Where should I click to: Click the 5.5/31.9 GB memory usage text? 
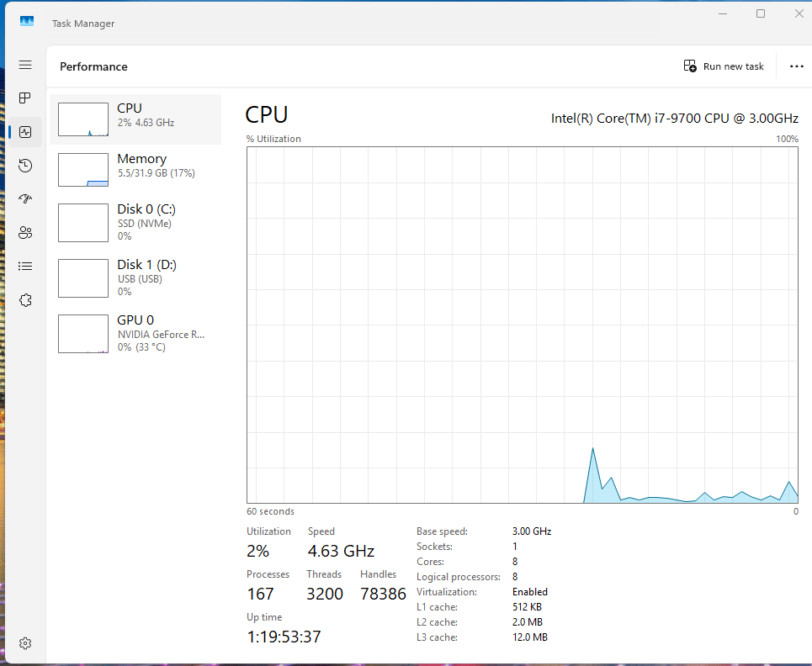click(x=157, y=173)
